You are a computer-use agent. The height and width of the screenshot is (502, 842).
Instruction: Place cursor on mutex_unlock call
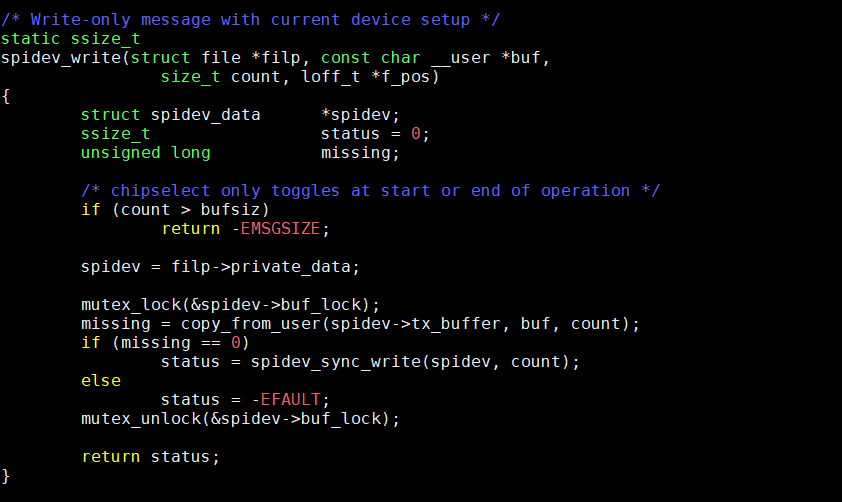pos(141,419)
